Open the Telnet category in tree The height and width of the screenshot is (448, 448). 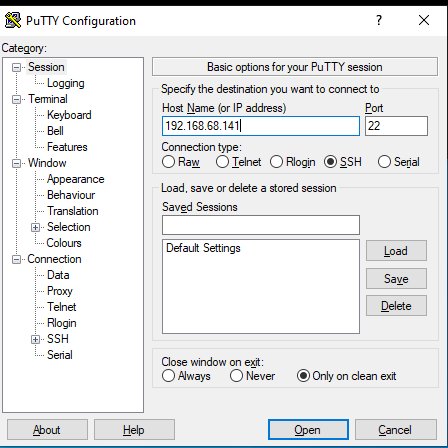[x=62, y=307]
